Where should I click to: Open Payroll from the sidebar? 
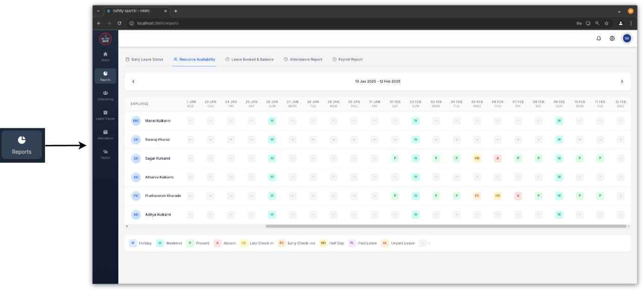(x=105, y=154)
